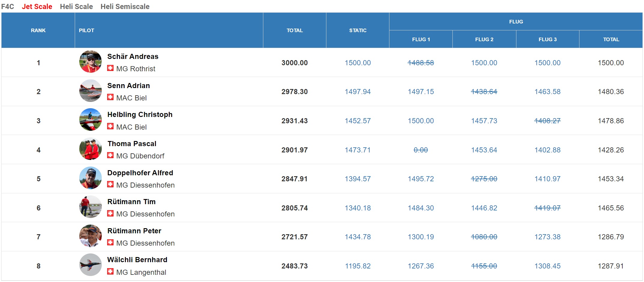644x282 pixels.
Task: Click Wälchli Bernhard's jet thumbnail
Action: click(x=90, y=265)
